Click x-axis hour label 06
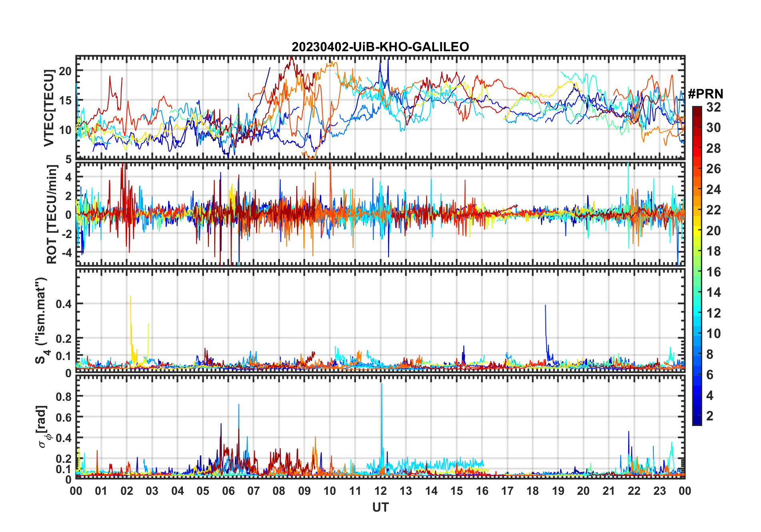The width and height of the screenshot is (761, 532). tap(228, 491)
